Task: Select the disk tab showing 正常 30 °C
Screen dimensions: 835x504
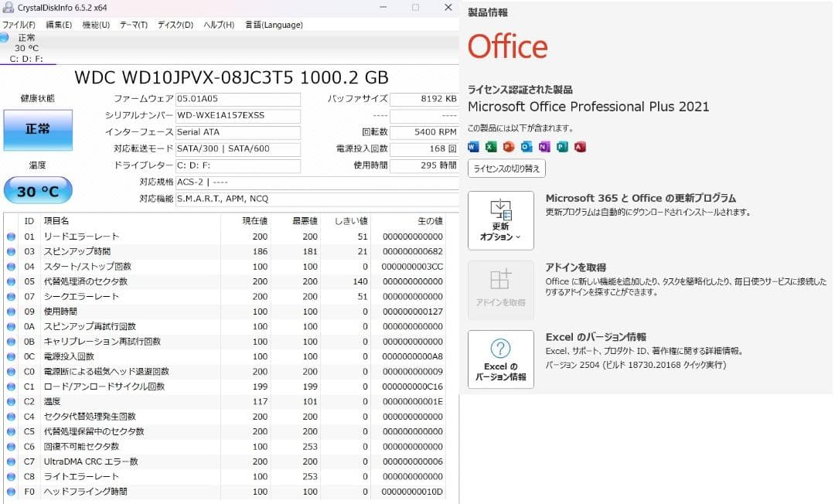Action: click(26, 48)
